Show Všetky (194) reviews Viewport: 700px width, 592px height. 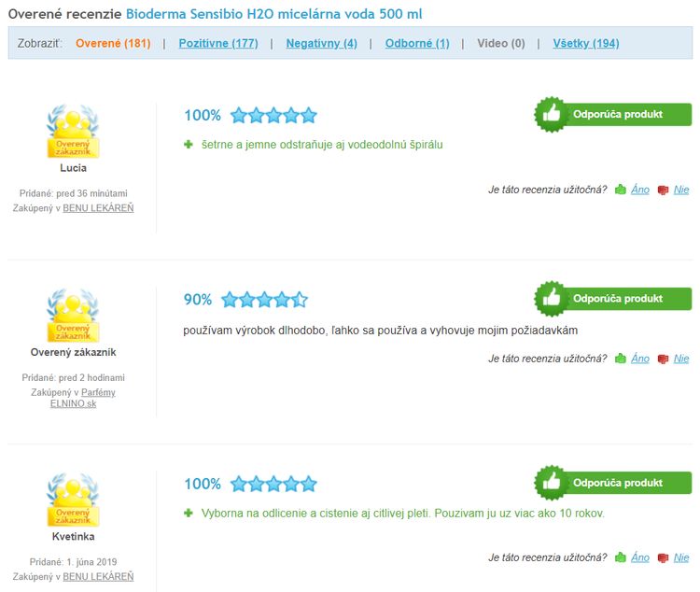pos(586,43)
